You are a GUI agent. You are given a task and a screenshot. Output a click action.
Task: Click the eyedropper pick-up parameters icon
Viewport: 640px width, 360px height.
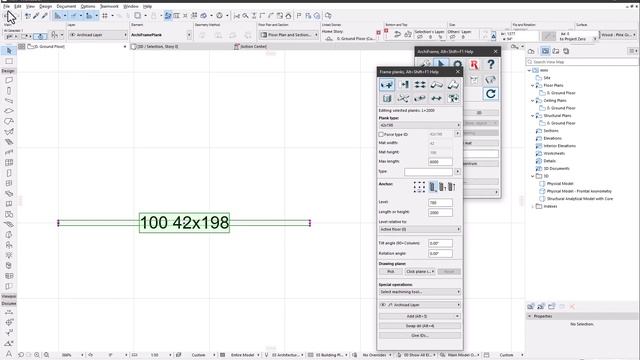(36, 16)
